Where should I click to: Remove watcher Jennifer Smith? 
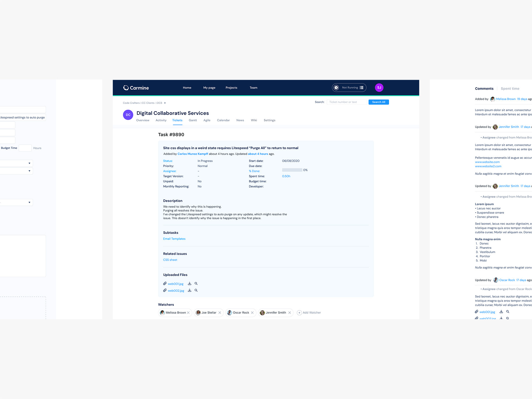(x=290, y=313)
